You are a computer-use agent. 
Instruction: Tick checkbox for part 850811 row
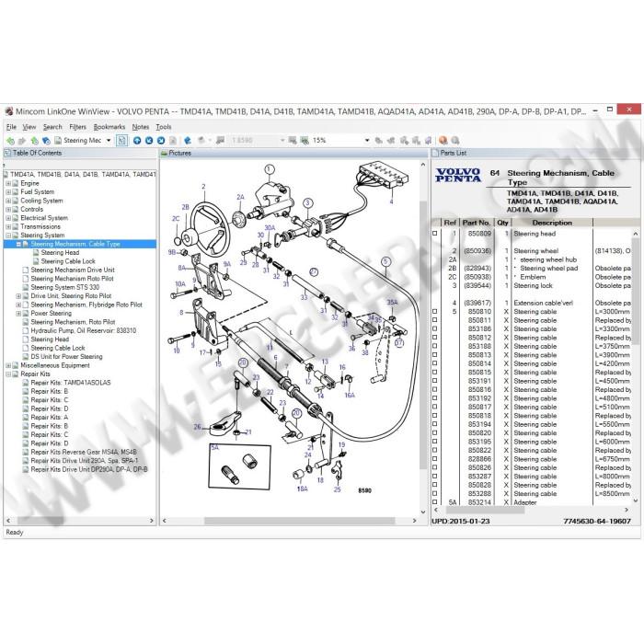[434, 320]
